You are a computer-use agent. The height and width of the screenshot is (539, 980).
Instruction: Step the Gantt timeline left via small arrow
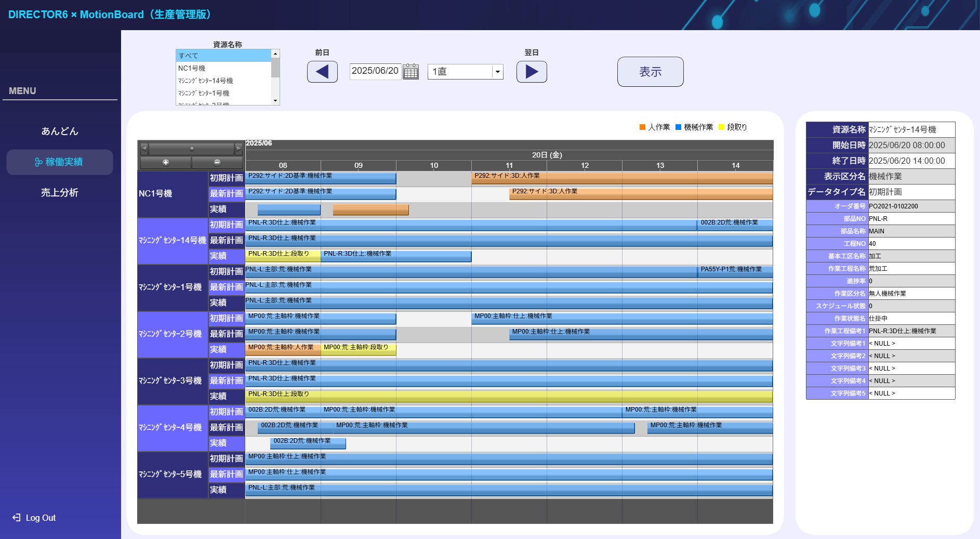pos(144,149)
